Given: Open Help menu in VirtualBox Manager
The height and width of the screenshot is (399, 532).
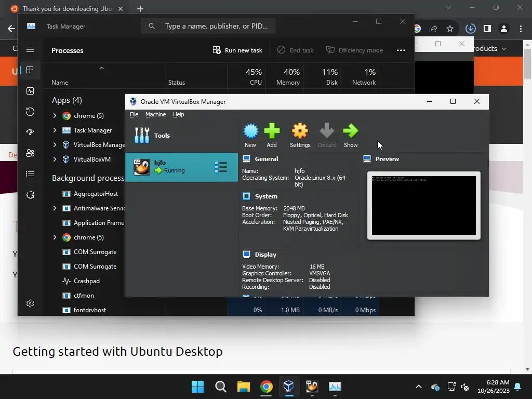Looking at the screenshot, I should (179, 114).
